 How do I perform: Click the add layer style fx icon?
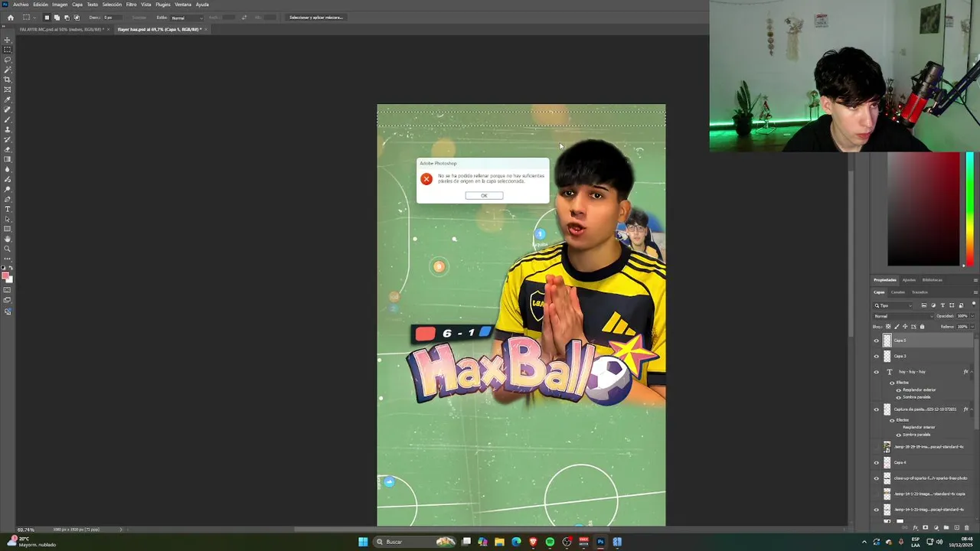coord(915,528)
